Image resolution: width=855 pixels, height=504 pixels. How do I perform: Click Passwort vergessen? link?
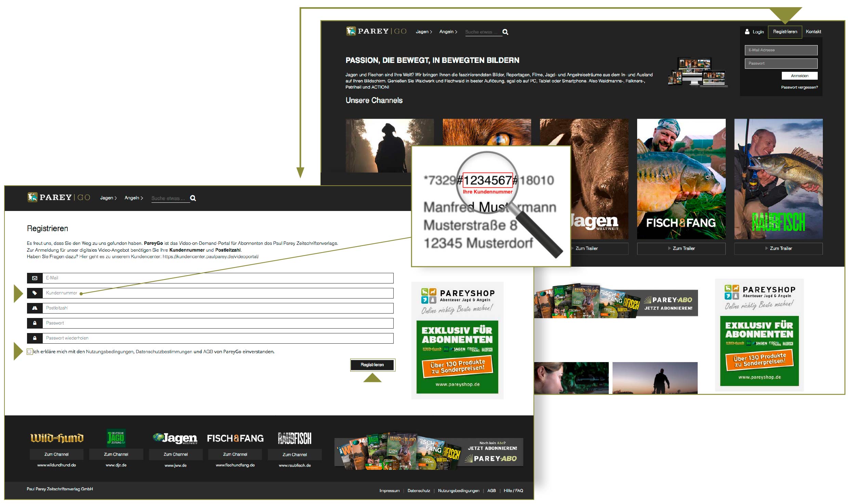(x=799, y=88)
